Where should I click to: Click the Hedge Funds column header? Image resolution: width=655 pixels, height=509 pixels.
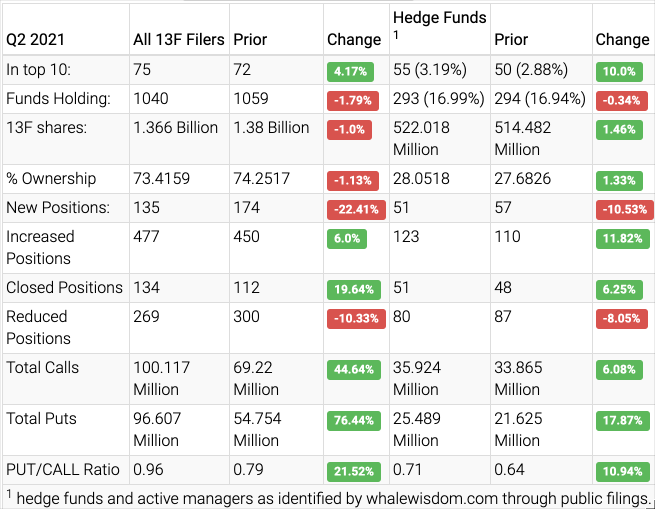coord(439,17)
